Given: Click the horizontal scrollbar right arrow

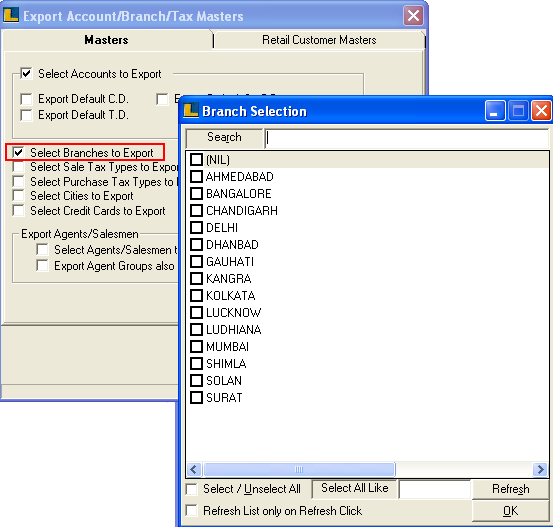Looking at the screenshot, I should point(540,470).
